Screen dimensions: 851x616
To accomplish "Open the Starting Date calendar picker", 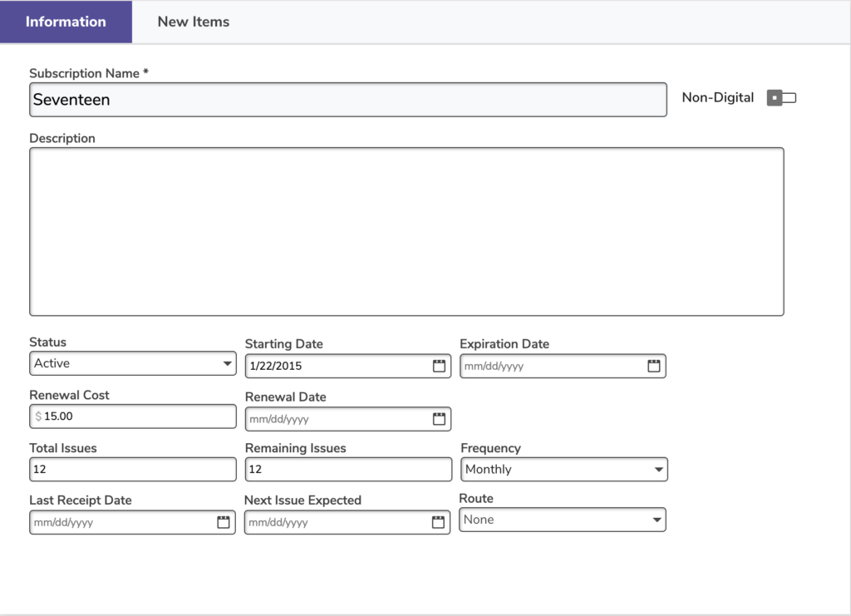I will pos(439,367).
